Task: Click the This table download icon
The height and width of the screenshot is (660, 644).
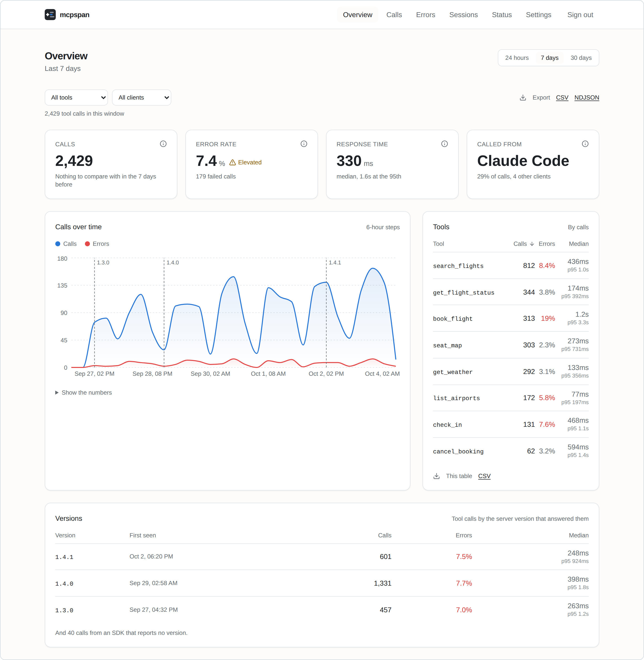Action: coord(437,476)
